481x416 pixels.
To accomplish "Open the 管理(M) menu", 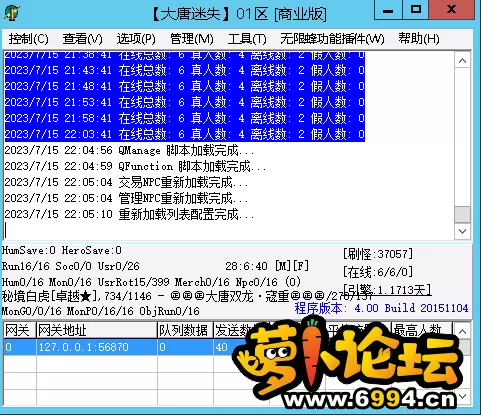I will click(x=192, y=39).
